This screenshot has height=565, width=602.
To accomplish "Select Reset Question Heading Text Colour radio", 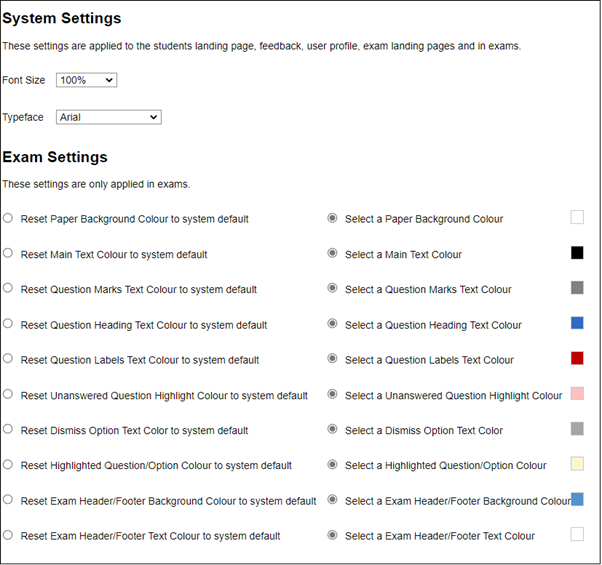I will [x=8, y=324].
